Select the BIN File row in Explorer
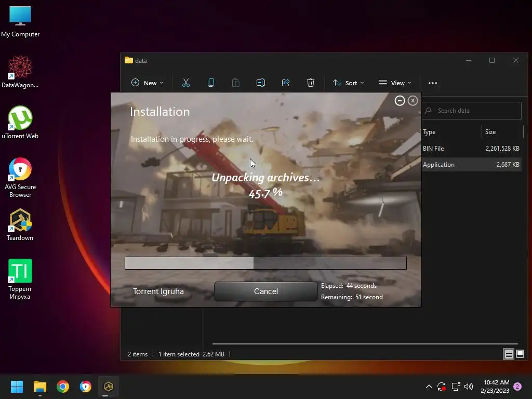 472,148
